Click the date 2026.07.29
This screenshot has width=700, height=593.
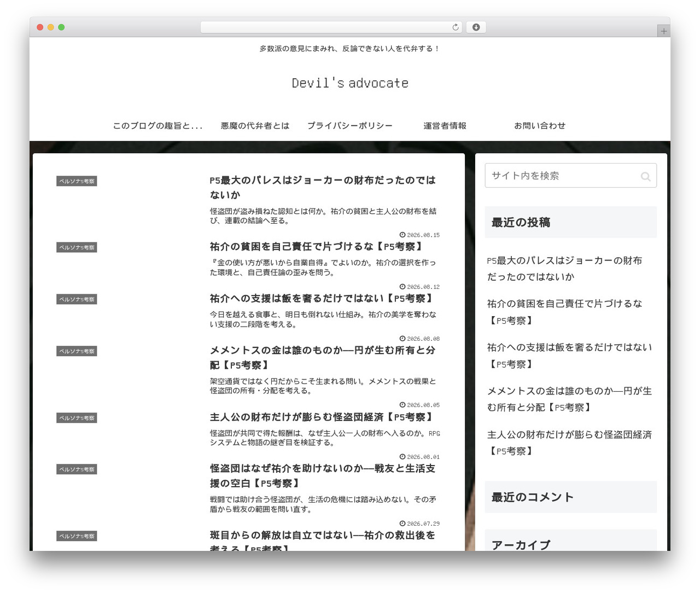click(419, 524)
